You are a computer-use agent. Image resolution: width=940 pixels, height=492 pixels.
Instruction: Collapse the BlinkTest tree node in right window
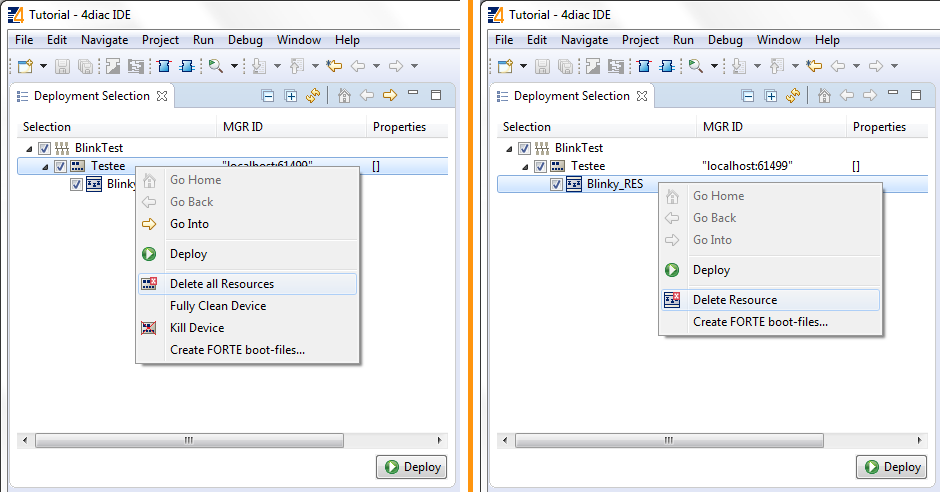(509, 148)
